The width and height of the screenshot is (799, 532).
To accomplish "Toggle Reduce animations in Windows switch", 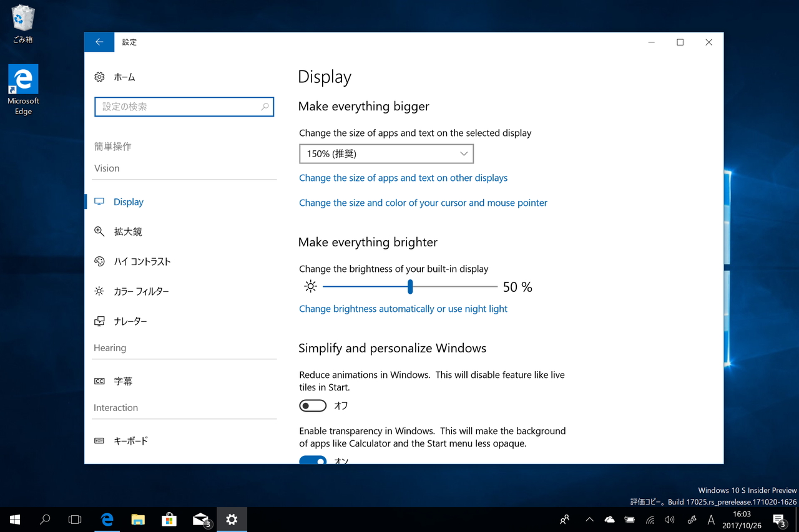I will pyautogui.click(x=313, y=406).
